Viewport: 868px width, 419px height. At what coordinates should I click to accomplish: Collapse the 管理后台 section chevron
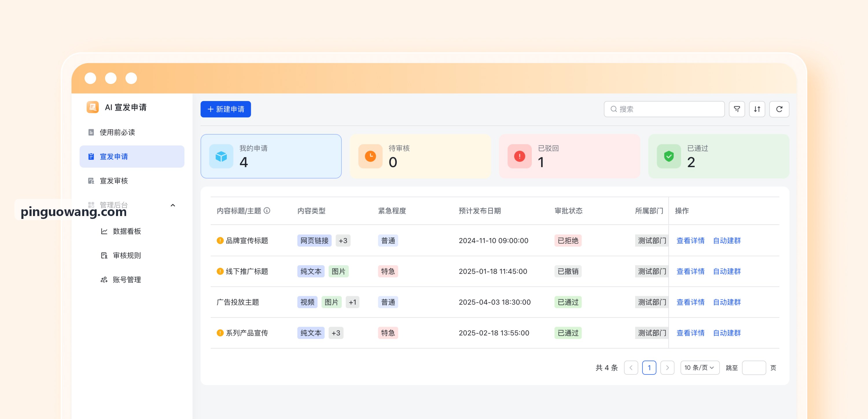pyautogui.click(x=173, y=205)
